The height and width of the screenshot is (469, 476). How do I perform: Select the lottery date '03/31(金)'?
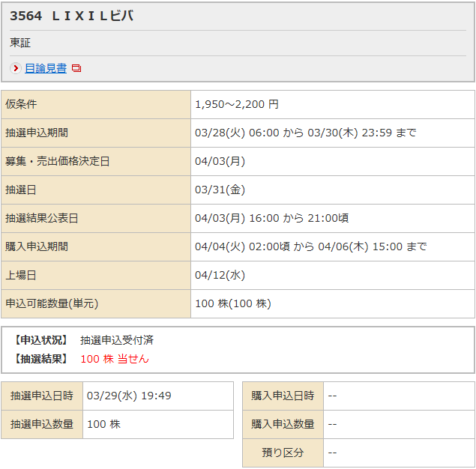pyautogui.click(x=220, y=190)
